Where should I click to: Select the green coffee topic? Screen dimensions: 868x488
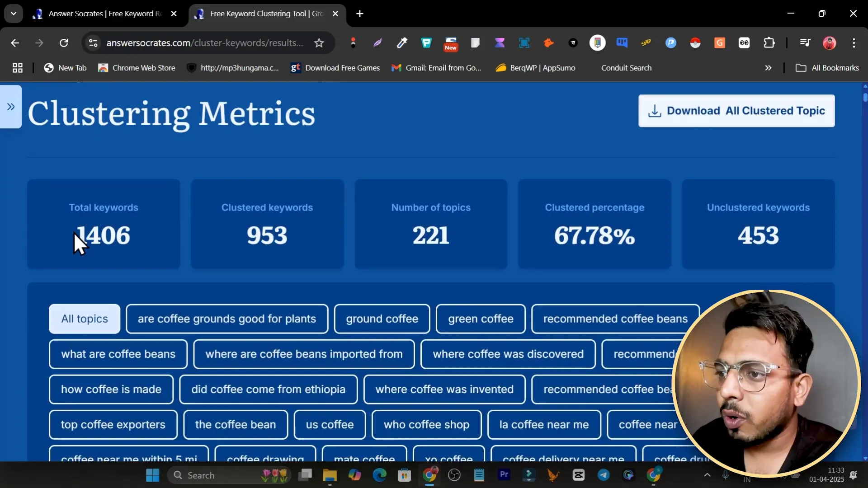(481, 319)
